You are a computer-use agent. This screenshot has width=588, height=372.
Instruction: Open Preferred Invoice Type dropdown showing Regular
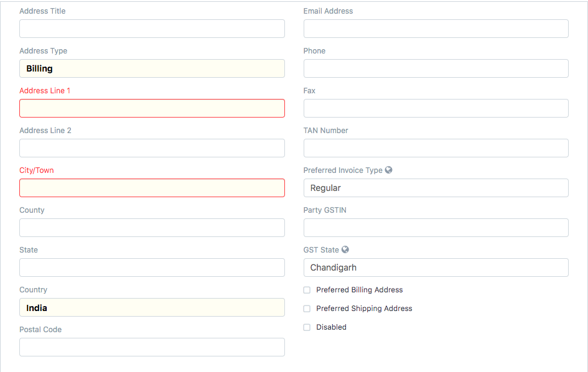pos(436,188)
